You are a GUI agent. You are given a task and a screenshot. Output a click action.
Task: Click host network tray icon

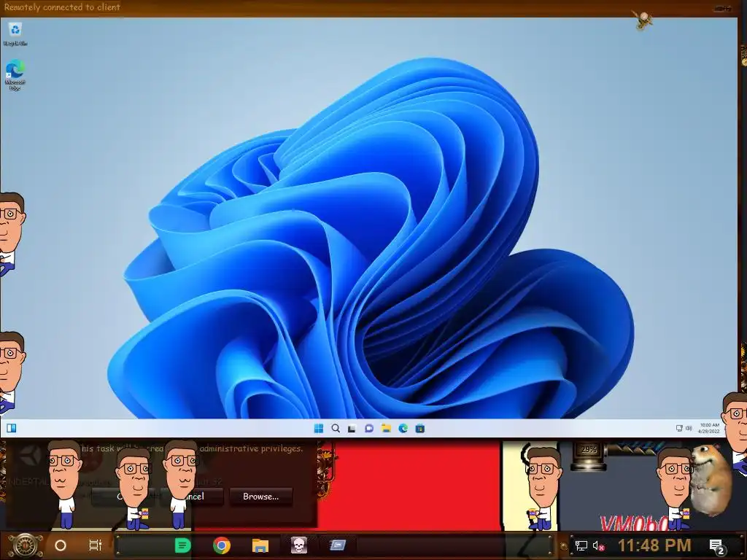[x=581, y=545]
